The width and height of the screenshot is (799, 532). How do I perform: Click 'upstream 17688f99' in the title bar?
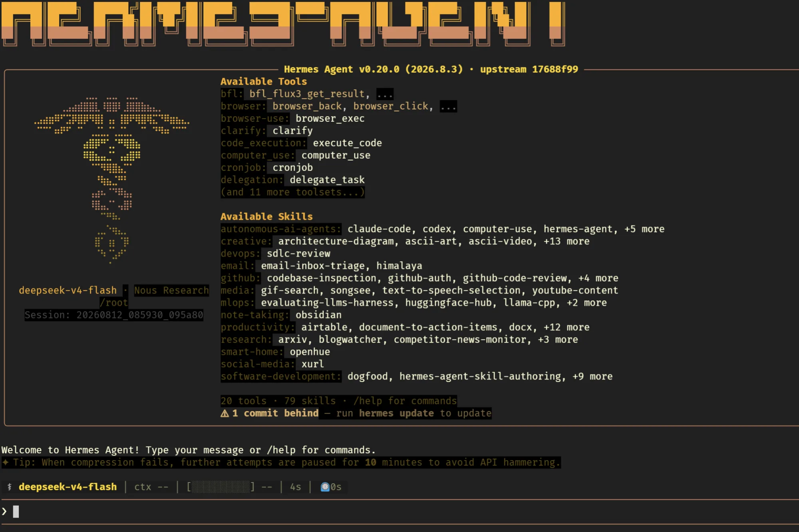tap(529, 69)
